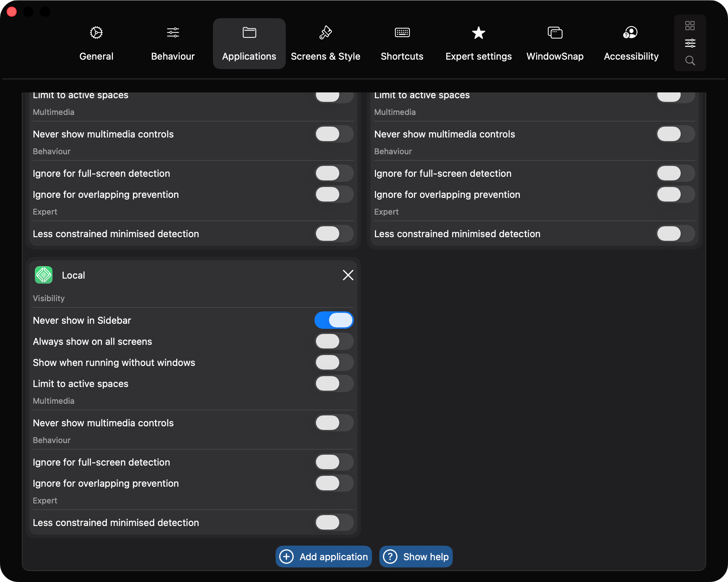728x582 pixels.
Task: Click the sliders icon in side panel
Action: coord(690,43)
